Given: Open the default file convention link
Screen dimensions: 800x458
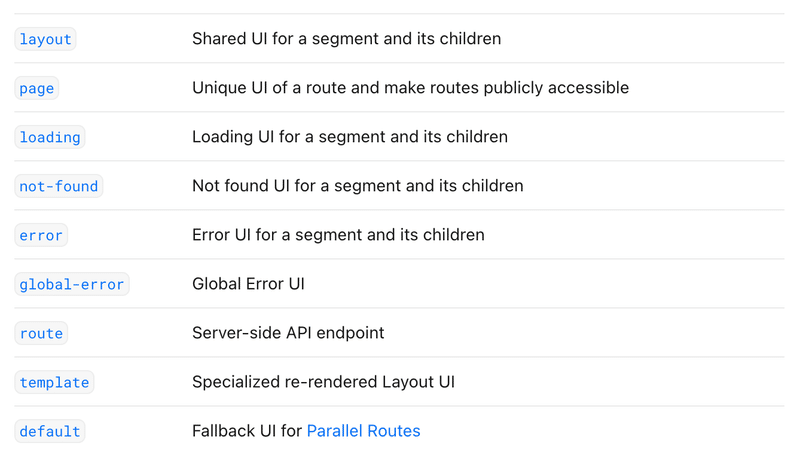Looking at the screenshot, I should (x=49, y=431).
